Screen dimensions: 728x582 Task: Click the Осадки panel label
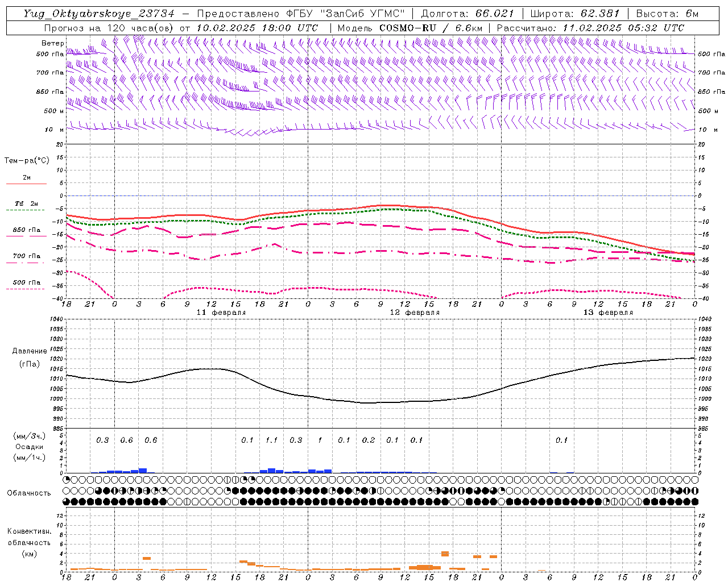tap(30, 447)
